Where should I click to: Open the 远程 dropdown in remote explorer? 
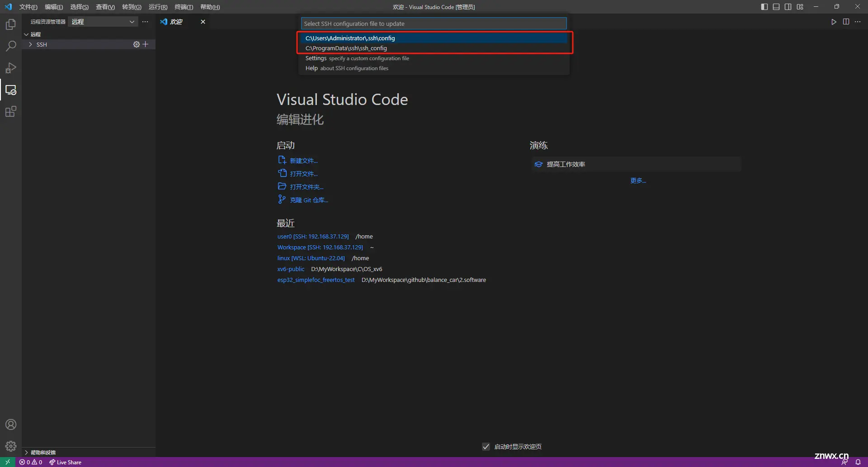point(103,22)
